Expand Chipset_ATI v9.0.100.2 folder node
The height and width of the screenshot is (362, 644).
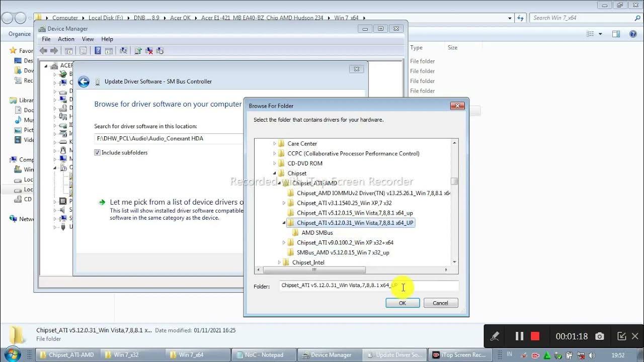284,243
